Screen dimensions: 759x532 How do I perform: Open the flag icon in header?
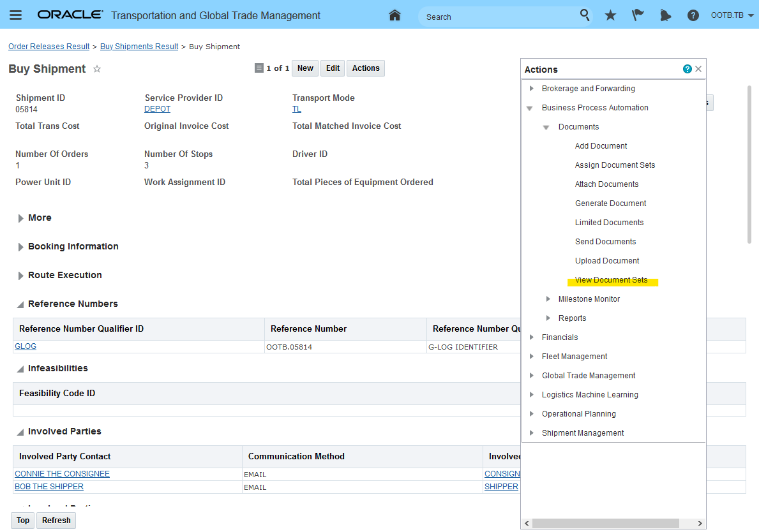[638, 15]
